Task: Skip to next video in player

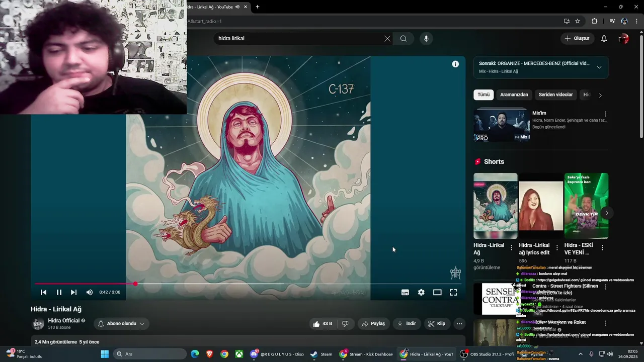Action: (x=74, y=292)
